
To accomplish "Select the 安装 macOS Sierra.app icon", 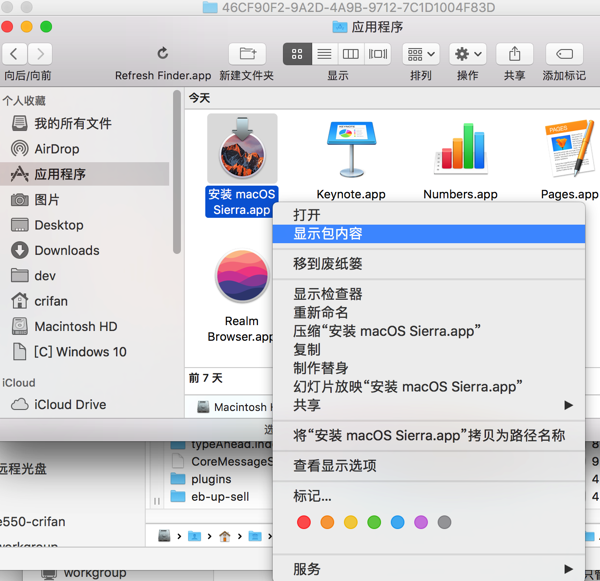I will pos(242,149).
